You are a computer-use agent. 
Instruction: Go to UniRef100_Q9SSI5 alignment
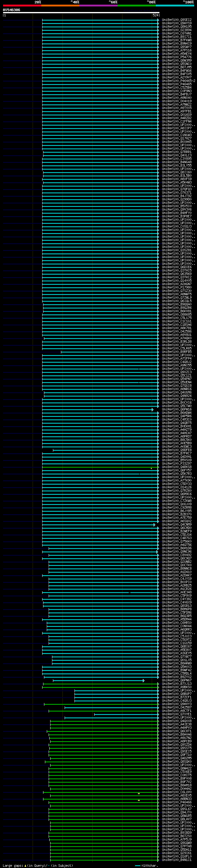click(177, 748)
